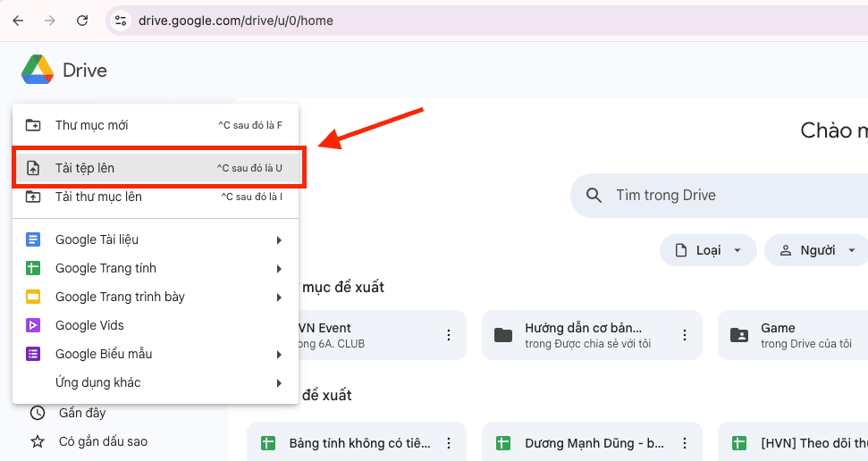Screen dimensions: 868x461
Task: Click the Gần đây clock icon
Action: click(37, 413)
